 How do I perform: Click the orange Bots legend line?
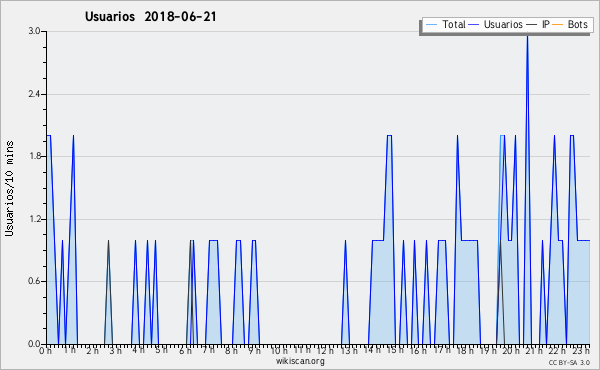point(558,25)
